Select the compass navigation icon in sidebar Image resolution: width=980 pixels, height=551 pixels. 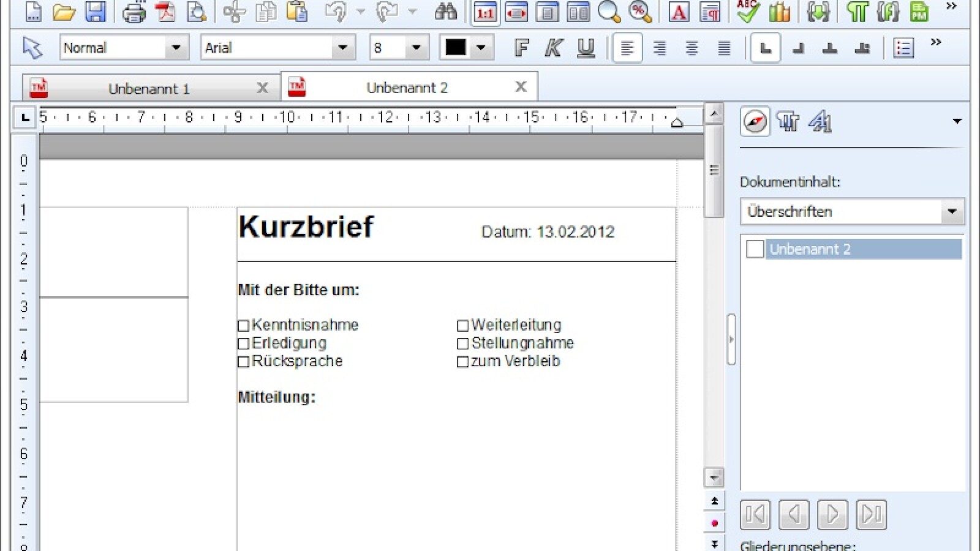coord(755,121)
